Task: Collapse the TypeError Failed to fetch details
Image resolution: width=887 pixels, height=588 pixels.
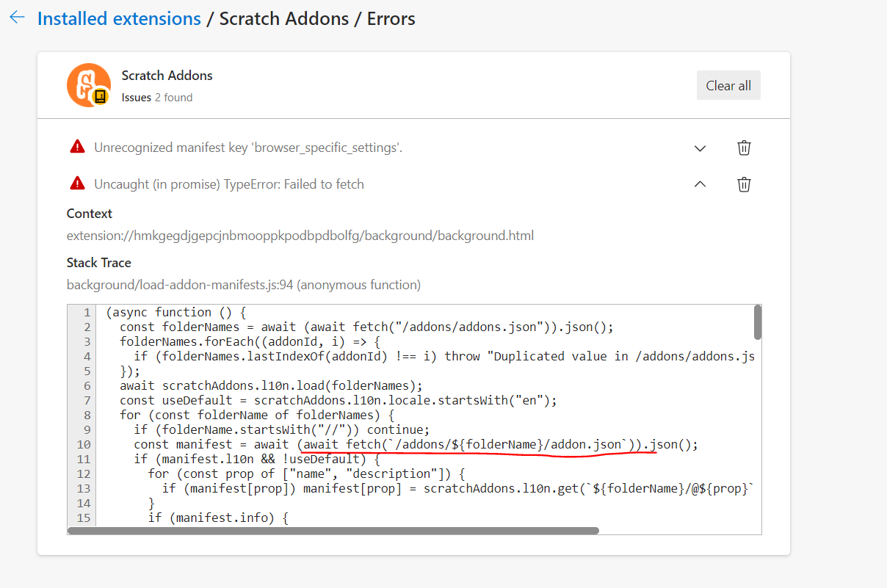Action: 700,184
